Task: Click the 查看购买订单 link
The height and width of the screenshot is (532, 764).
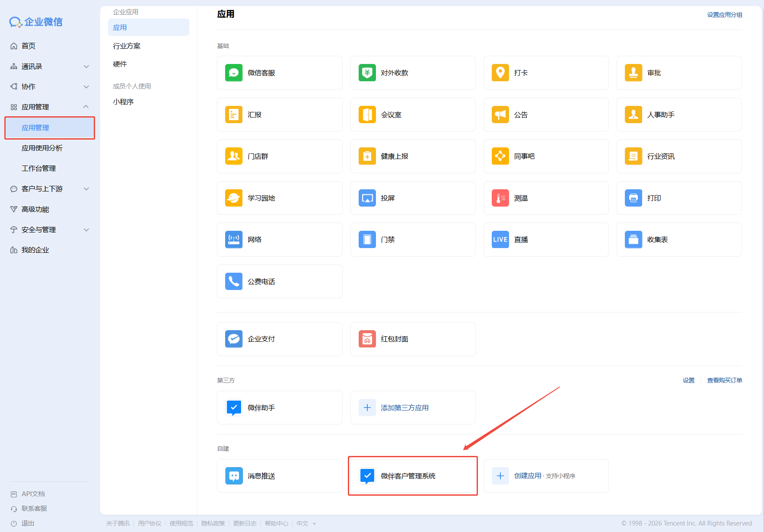Action: point(725,380)
